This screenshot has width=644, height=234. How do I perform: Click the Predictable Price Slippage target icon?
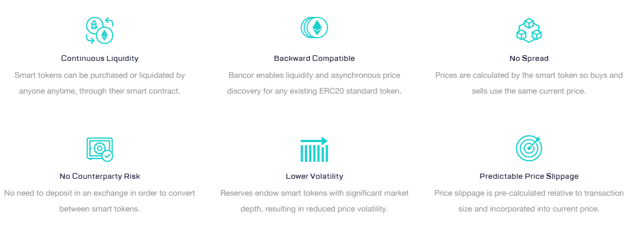coord(529,148)
